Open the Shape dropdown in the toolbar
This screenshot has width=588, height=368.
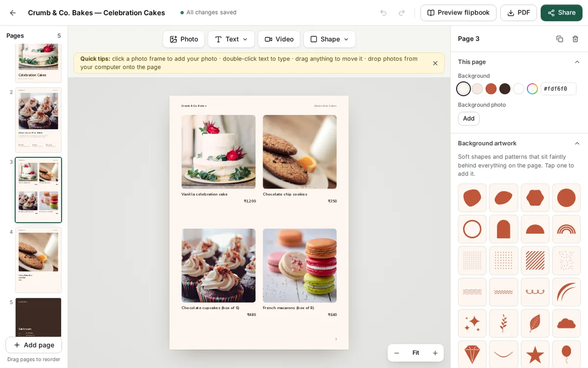(329, 39)
